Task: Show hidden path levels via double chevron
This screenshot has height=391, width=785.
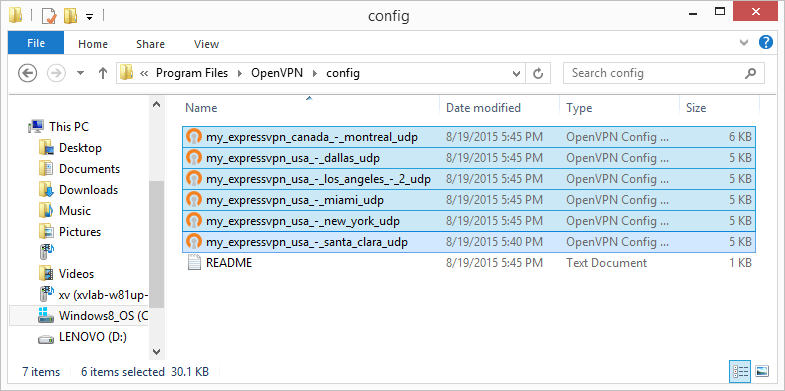Action: [x=144, y=74]
